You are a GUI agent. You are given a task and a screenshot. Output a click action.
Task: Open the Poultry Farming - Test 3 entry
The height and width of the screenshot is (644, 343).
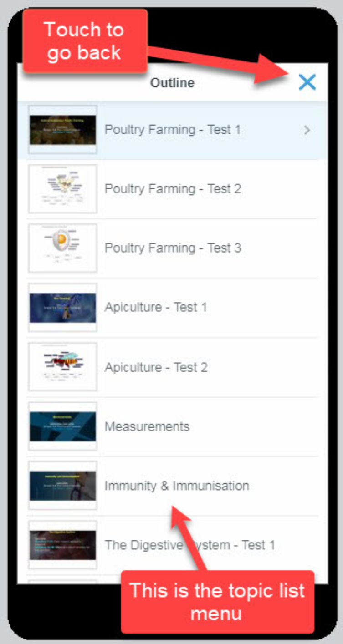pos(173,248)
